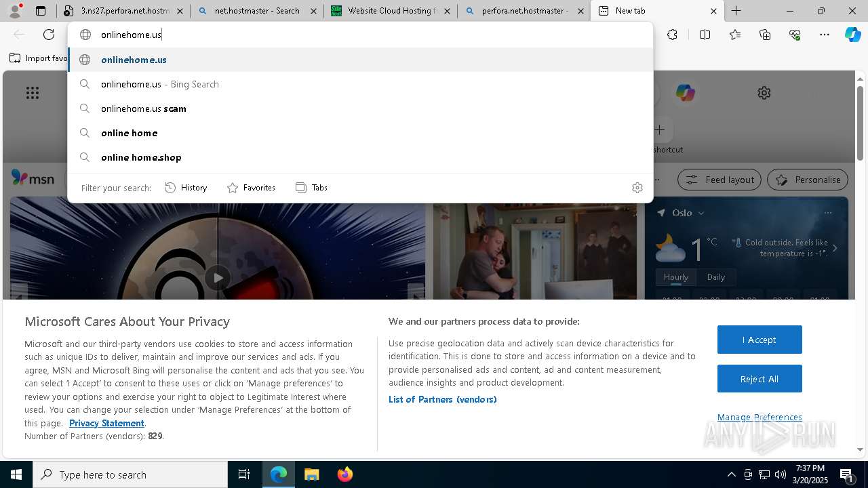Click I Accept privacy button

coord(759,340)
